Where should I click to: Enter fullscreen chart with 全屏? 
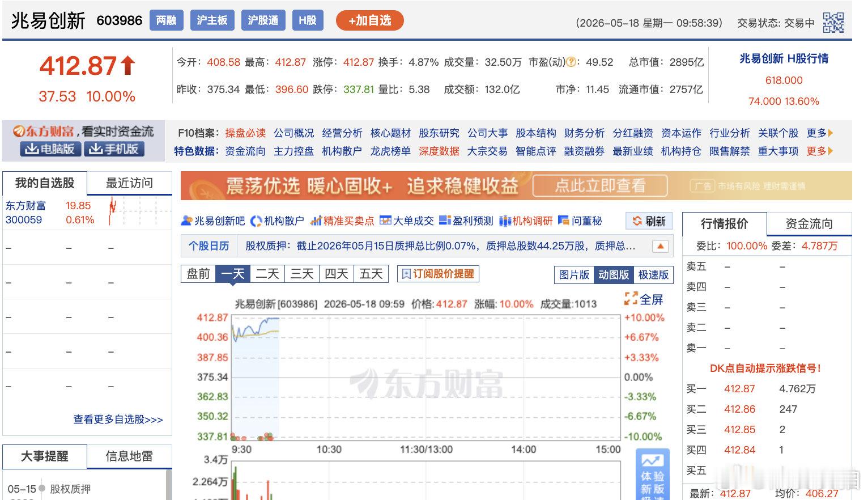click(x=643, y=299)
